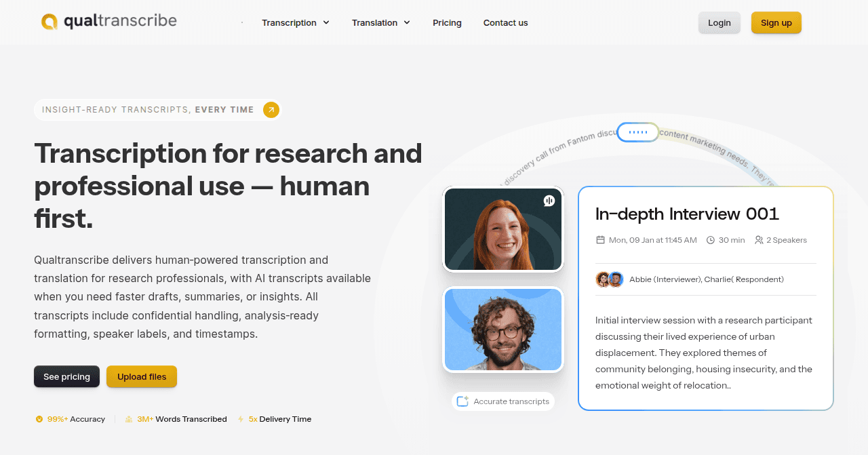Open the Transcription menu label
The height and width of the screenshot is (455, 868).
289,22
